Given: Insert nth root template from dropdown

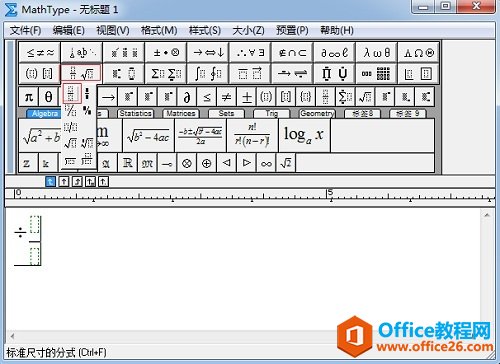Looking at the screenshot, I should tap(87, 144).
